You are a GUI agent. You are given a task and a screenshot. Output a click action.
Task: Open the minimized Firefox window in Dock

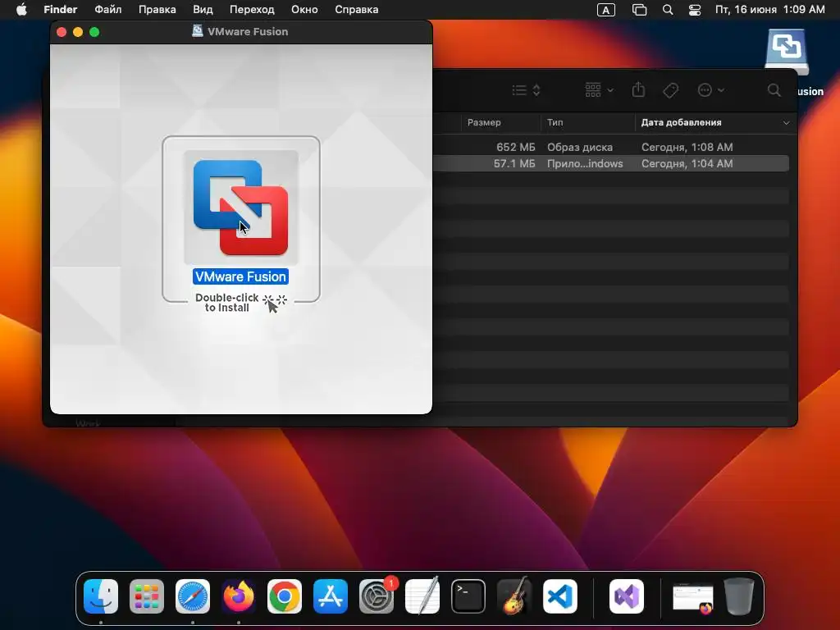click(692, 598)
